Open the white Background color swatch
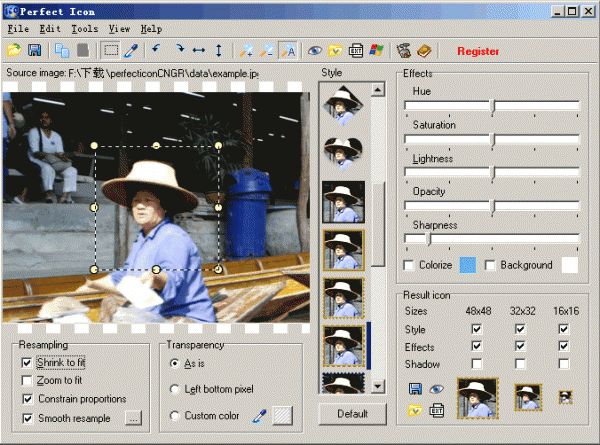Screen dimensions: 600x445 tap(570, 265)
